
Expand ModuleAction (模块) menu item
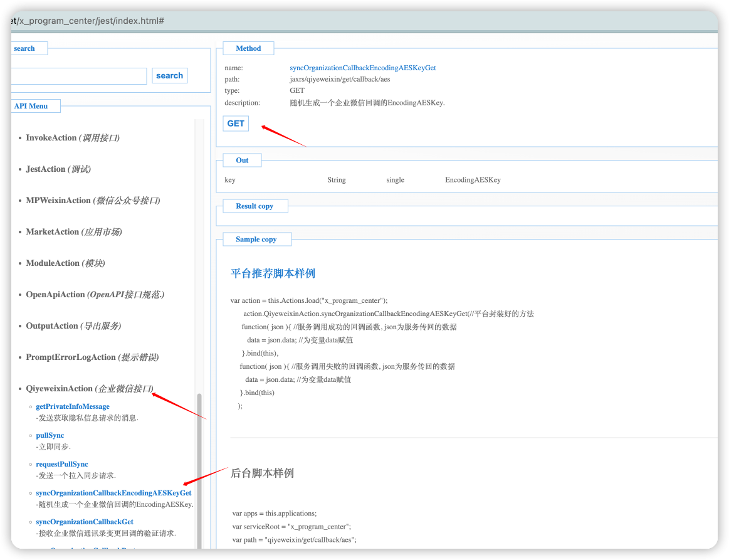66,263
